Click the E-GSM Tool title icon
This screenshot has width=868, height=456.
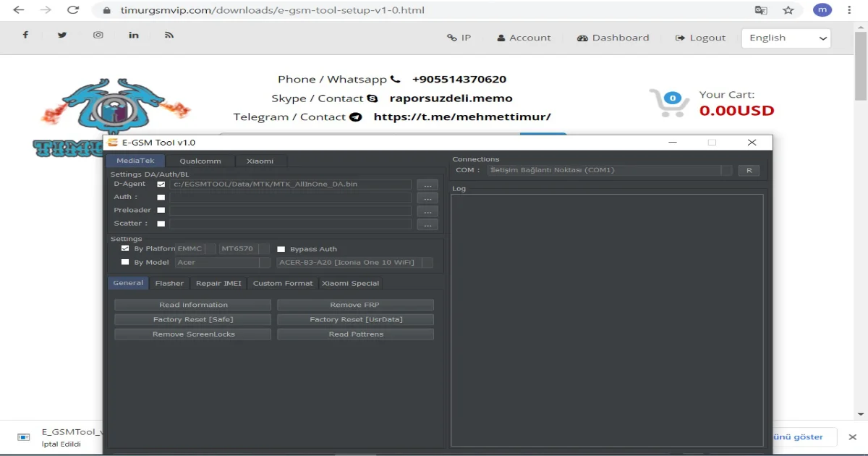pos(113,143)
